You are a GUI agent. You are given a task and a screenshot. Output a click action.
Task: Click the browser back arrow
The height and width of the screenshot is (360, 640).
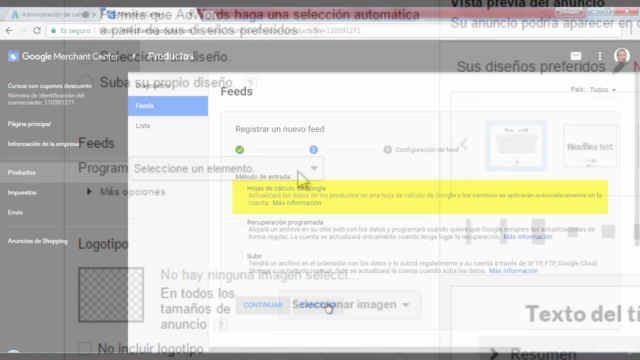(9, 31)
